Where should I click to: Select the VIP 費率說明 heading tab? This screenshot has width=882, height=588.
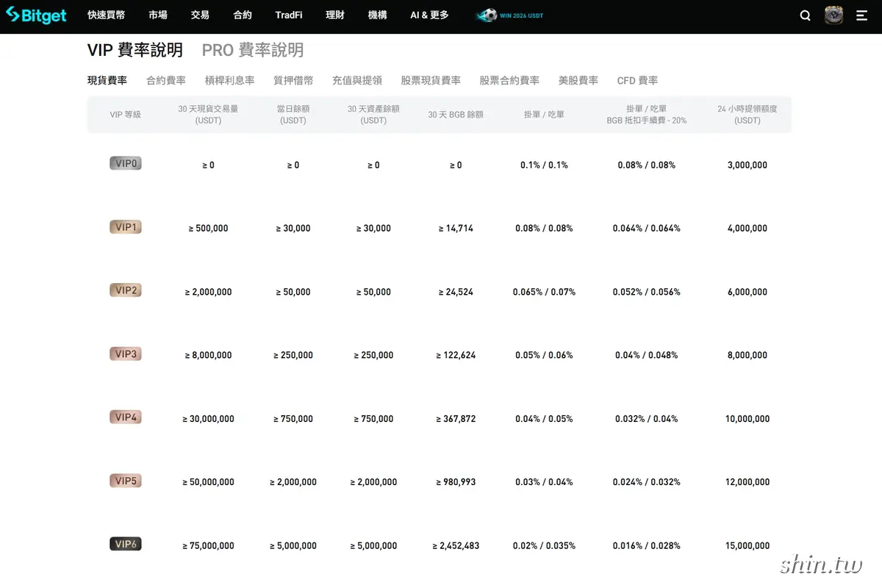click(x=135, y=50)
